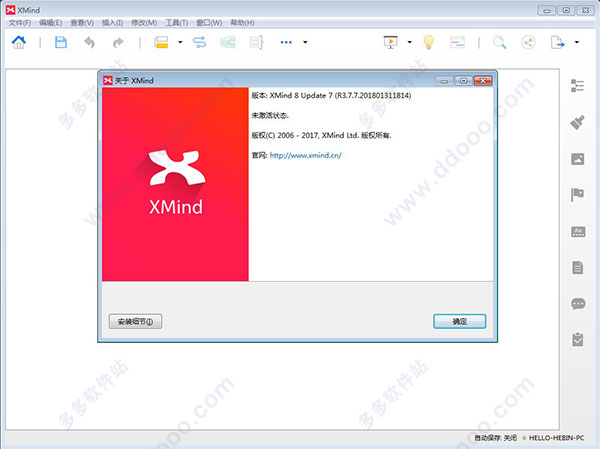The height and width of the screenshot is (449, 600).
Task: Click the green share icon
Action: pos(528,42)
